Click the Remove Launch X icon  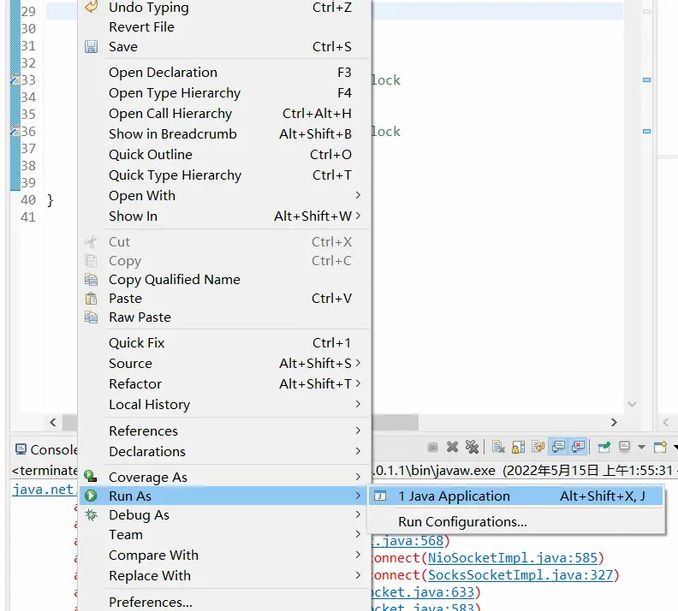tap(452, 447)
